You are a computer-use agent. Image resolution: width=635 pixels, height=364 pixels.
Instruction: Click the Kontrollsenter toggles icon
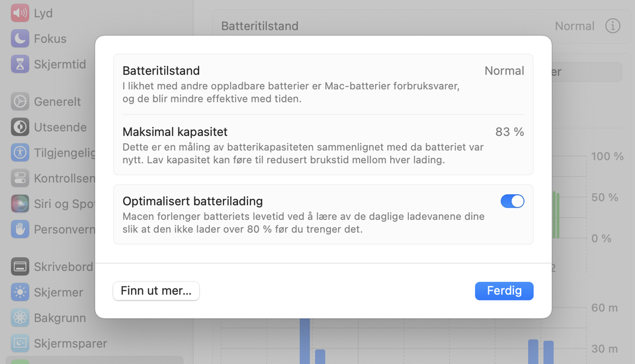pos(20,178)
